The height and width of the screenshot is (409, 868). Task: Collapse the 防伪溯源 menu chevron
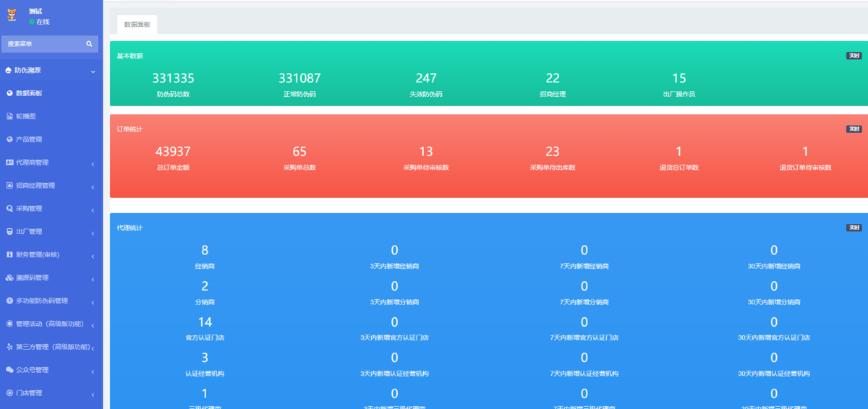click(x=93, y=71)
